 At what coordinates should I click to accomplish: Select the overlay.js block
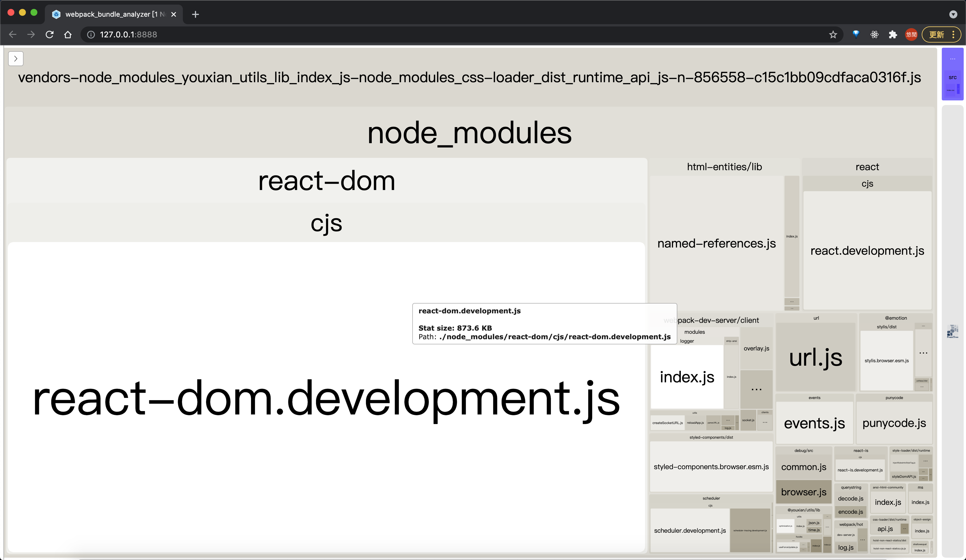coord(756,348)
